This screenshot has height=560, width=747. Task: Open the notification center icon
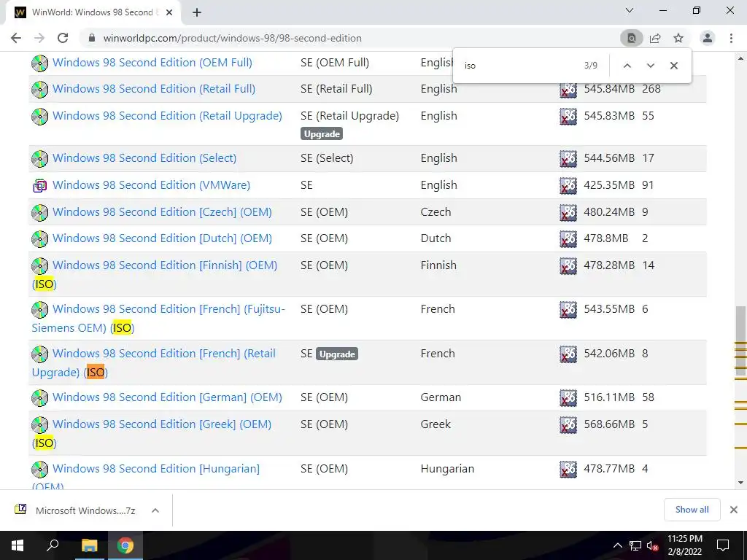coord(723,545)
